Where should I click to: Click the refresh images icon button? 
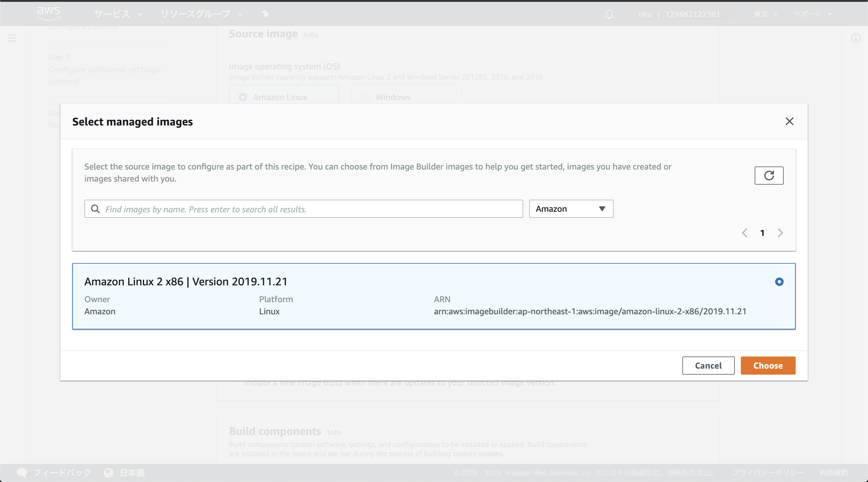(769, 175)
